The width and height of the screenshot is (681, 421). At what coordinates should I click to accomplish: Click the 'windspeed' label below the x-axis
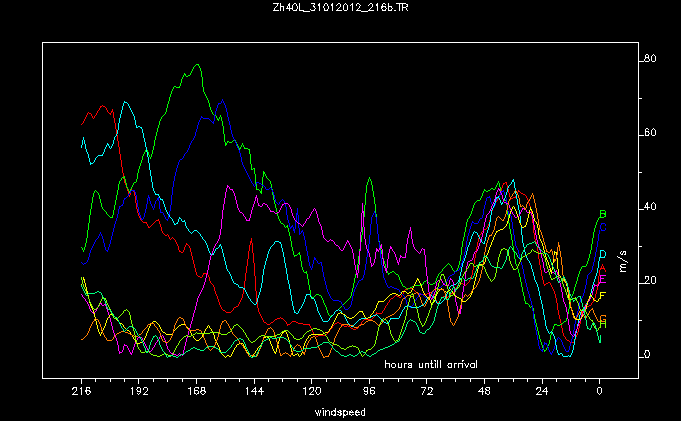[x=340, y=412]
